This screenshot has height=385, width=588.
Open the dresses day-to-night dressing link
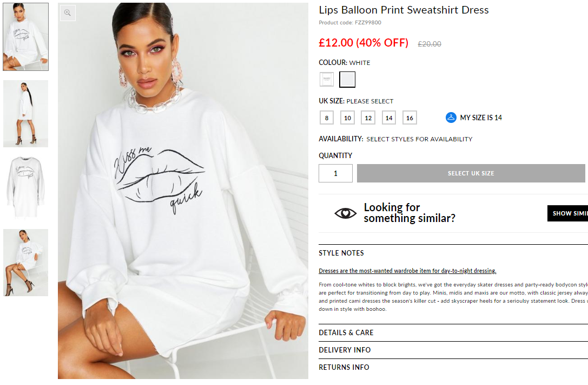(408, 271)
